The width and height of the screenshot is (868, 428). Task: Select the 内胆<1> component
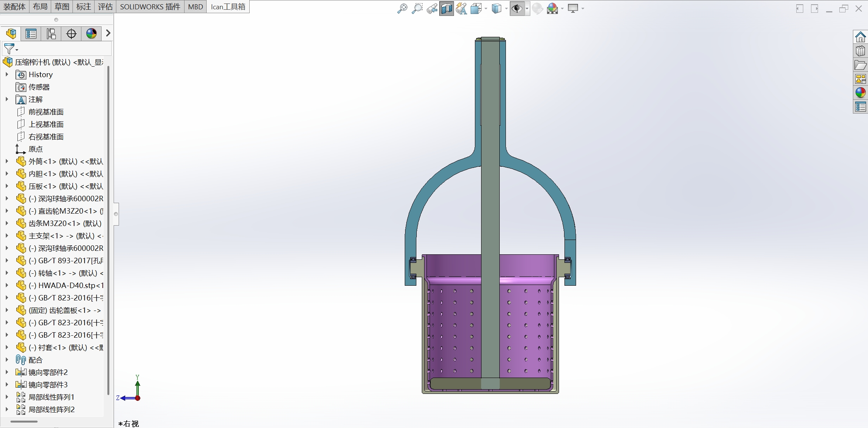tap(60, 174)
